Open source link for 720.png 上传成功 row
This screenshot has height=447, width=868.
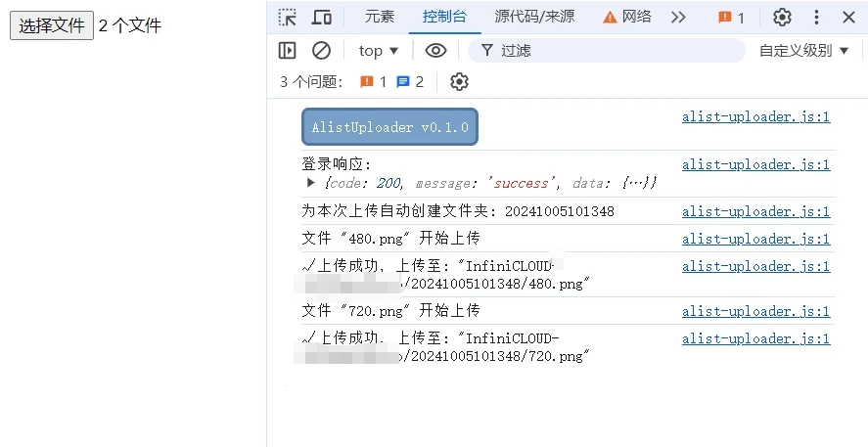coord(755,338)
